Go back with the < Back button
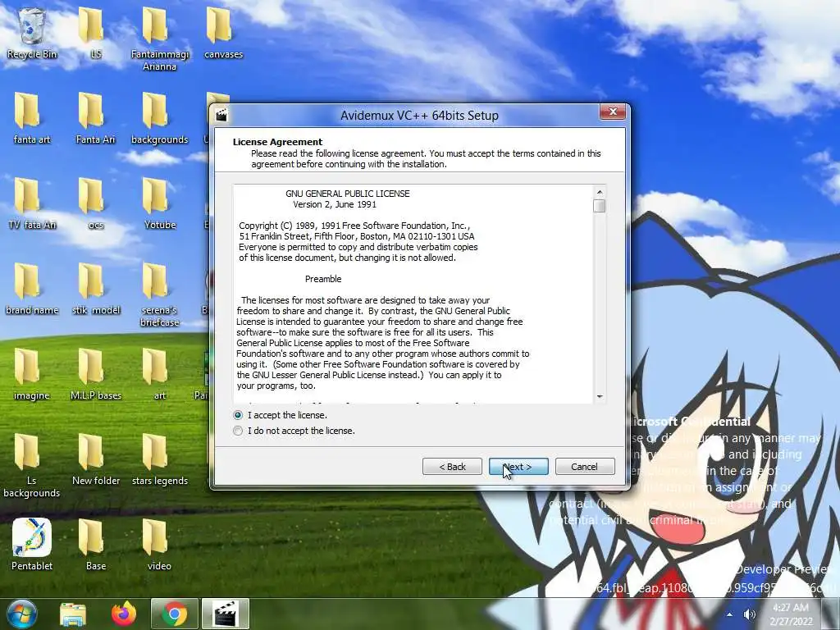Image resolution: width=840 pixels, height=630 pixels. (452, 467)
